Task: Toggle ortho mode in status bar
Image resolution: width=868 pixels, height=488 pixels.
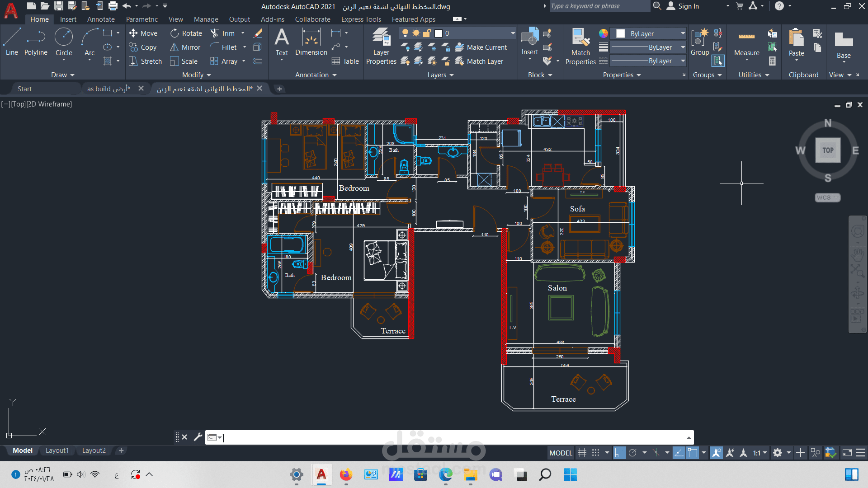Action: pos(620,453)
